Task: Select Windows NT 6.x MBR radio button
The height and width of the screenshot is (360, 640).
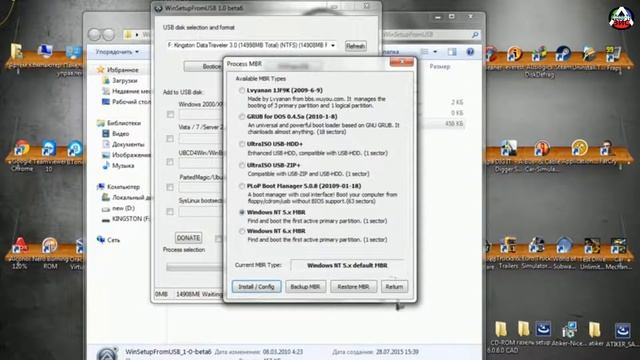Action: pyautogui.click(x=242, y=231)
